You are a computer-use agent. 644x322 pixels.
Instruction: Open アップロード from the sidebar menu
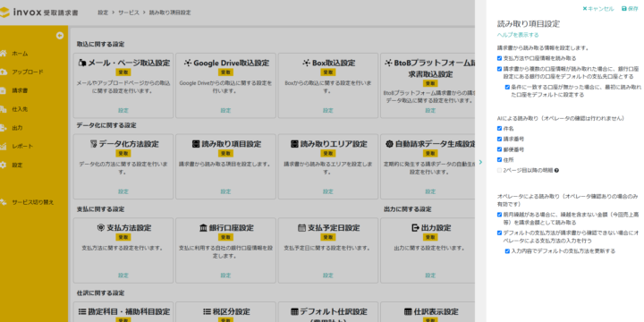[27, 72]
